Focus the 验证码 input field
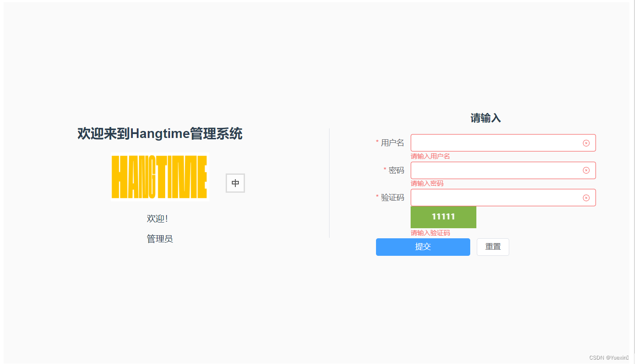The height and width of the screenshot is (364, 635). (503, 198)
